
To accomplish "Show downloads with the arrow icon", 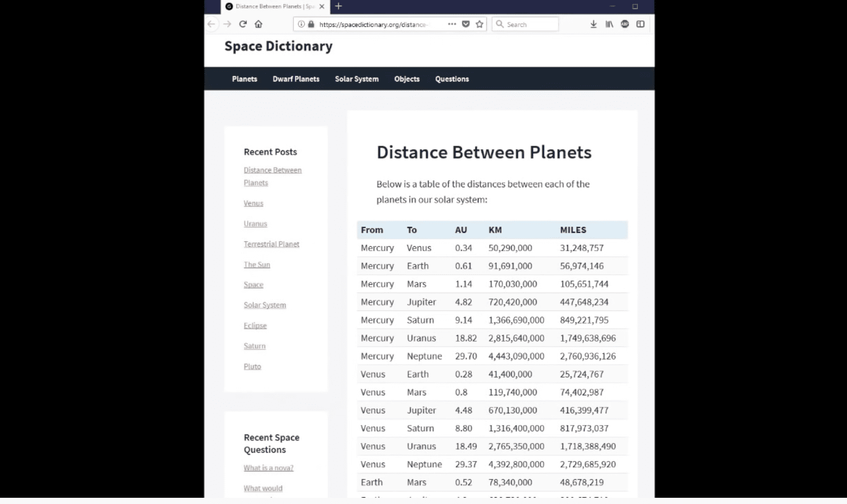I will (594, 24).
